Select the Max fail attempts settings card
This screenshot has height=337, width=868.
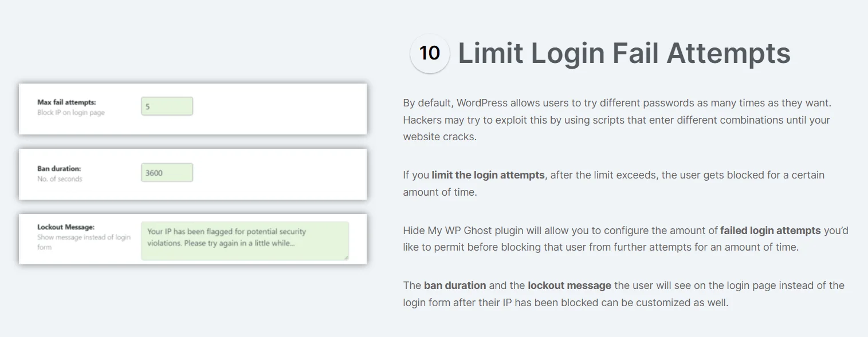(x=193, y=109)
